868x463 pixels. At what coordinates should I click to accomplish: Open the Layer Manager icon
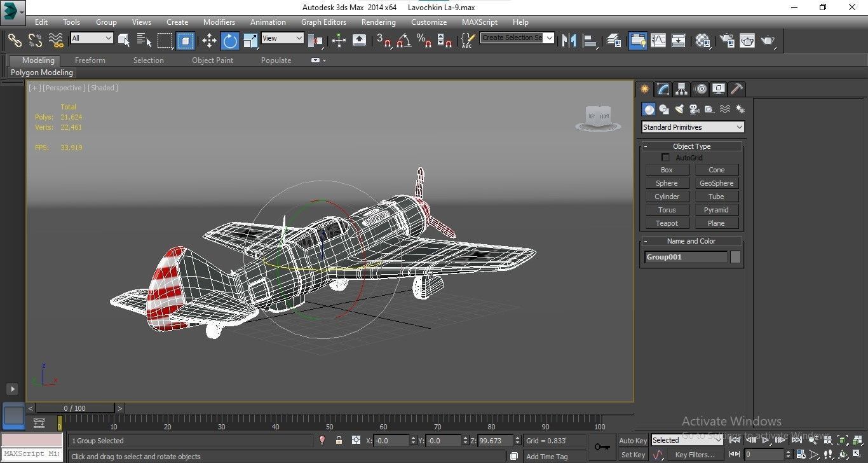[x=614, y=41]
